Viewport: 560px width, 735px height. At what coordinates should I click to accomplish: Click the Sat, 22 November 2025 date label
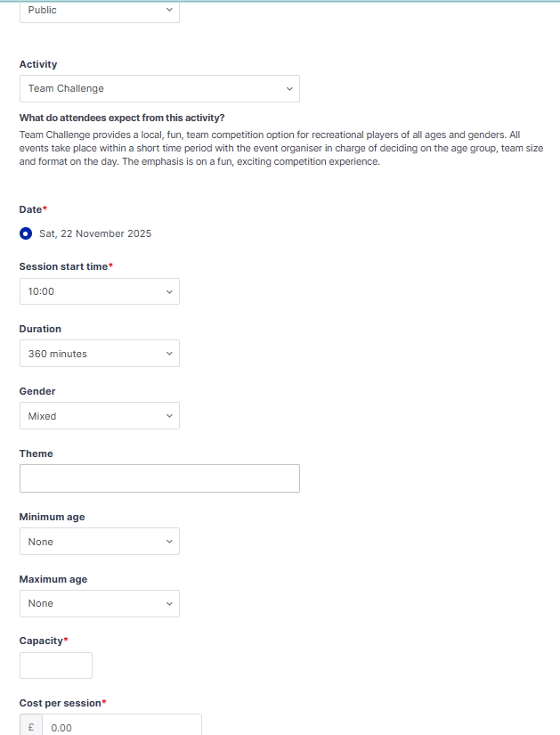point(95,234)
